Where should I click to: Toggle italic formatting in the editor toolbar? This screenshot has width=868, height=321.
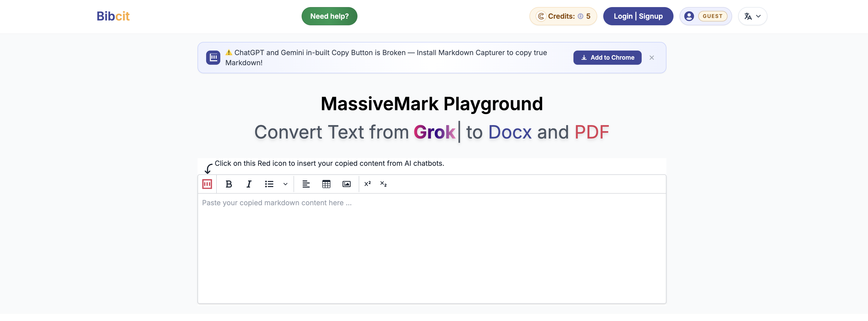(249, 184)
